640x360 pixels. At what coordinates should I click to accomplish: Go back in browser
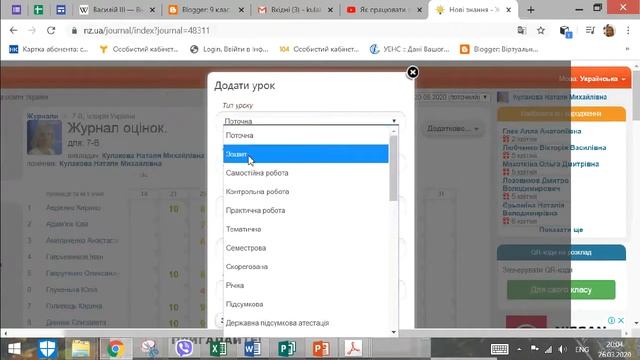point(13,30)
